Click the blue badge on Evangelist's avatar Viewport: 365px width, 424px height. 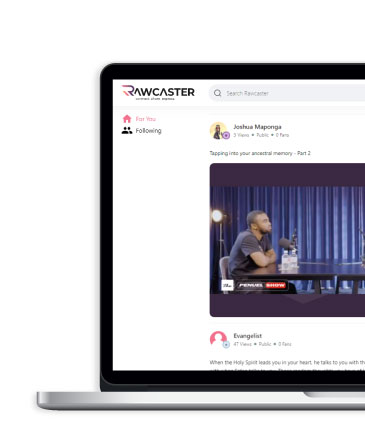click(226, 345)
